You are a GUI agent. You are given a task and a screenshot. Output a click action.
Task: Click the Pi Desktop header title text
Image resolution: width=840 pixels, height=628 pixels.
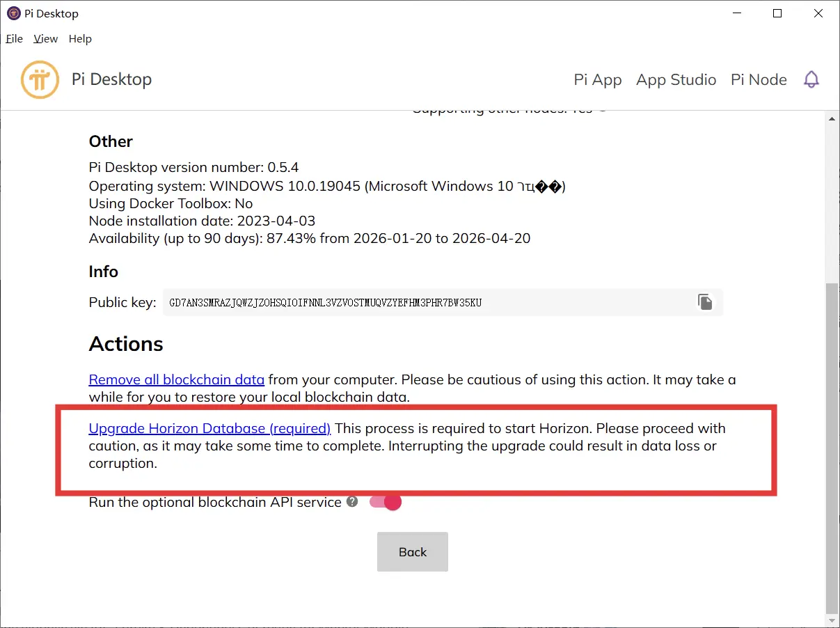[111, 79]
